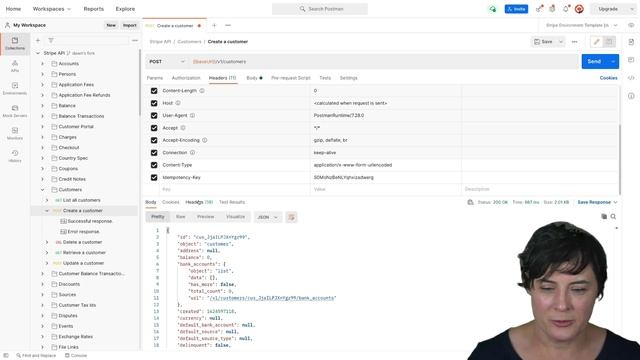This screenshot has height=360, width=640.
Task: Open the info icon in the right sidebar
Action: [x=631, y=96]
